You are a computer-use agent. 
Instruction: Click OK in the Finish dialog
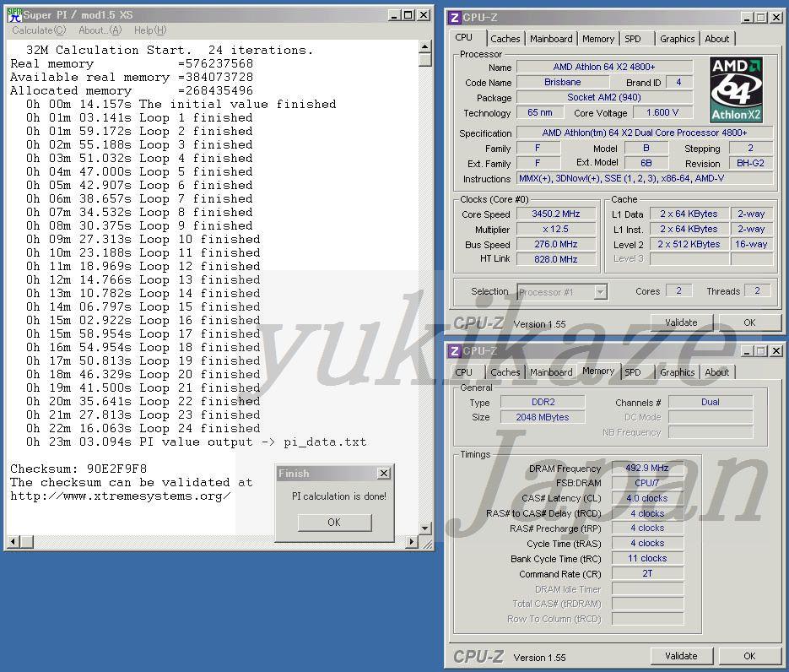click(335, 522)
